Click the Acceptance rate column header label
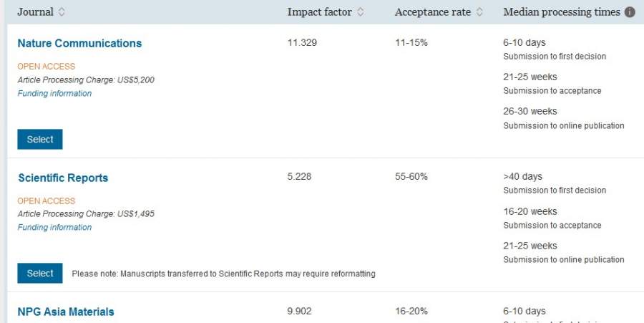The image size is (644, 323). (433, 12)
